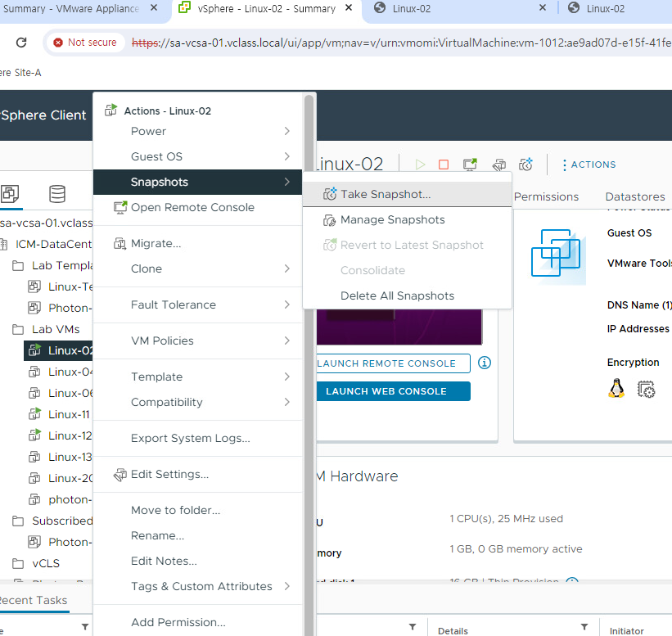
Task: Click the Snapshots menu item
Action: click(x=197, y=183)
